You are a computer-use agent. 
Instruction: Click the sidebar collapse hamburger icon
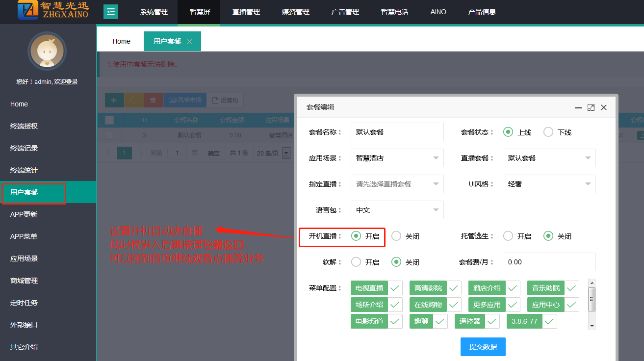click(x=111, y=12)
